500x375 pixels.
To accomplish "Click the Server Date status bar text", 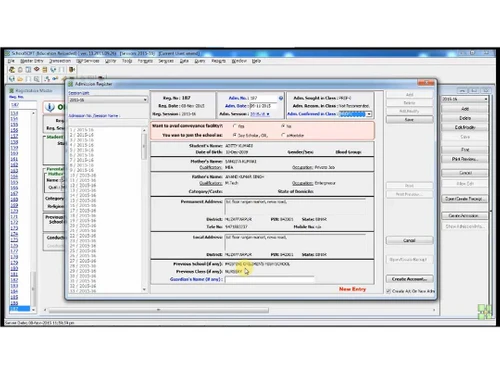I will click(x=40, y=323).
